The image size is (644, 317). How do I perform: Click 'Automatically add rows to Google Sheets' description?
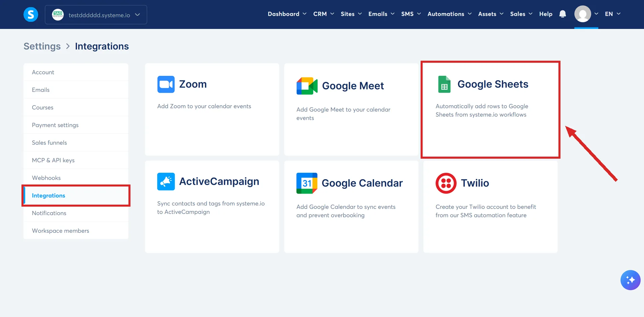pyautogui.click(x=482, y=110)
